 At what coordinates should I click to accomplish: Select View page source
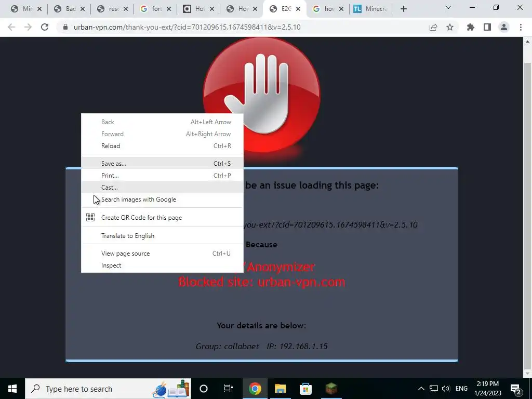tap(162, 254)
